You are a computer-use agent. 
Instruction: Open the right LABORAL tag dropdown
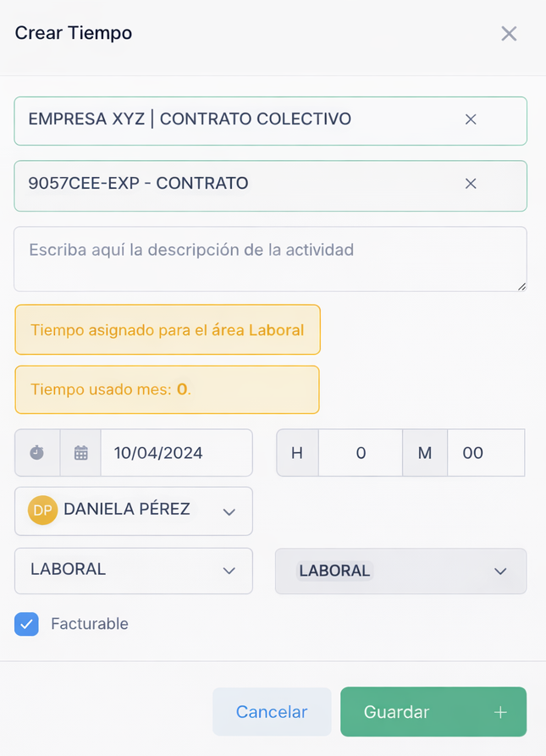point(499,571)
